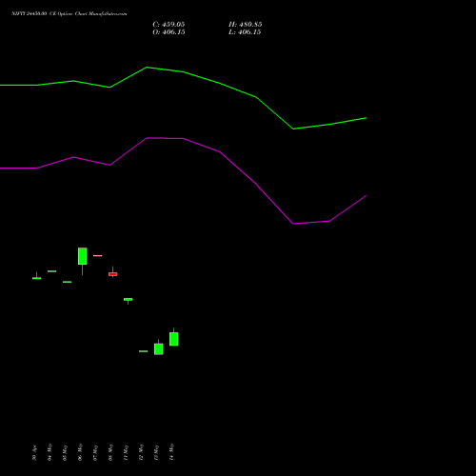Viewport: 476px width, 476px height.
Task: Select the 04 May date label
Action: point(50,452)
